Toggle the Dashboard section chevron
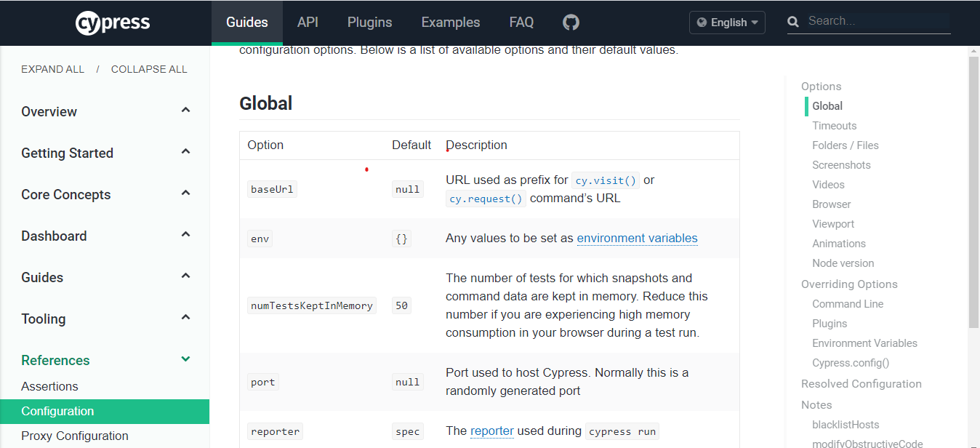Screen dimensions: 980x448 coord(185,235)
